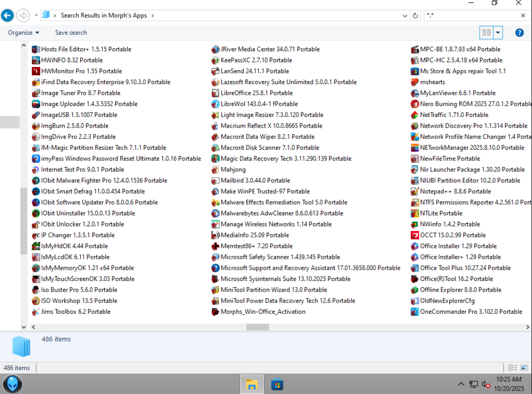Click the HWiNFO 8.32 Portable icon
The image size is (532, 394).
pos(36,60)
